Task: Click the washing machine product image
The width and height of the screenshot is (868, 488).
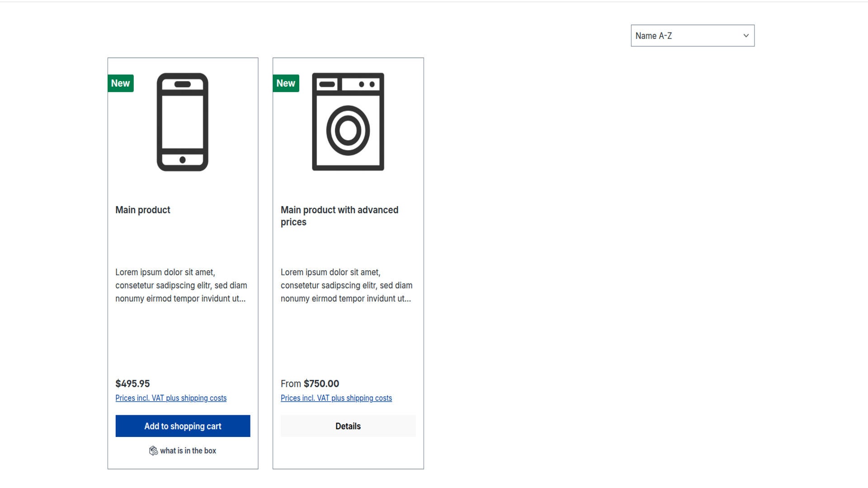Action: (x=348, y=122)
